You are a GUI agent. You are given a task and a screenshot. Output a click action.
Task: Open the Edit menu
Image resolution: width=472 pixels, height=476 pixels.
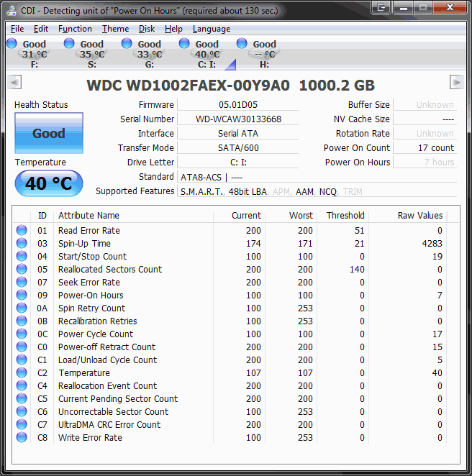click(41, 29)
